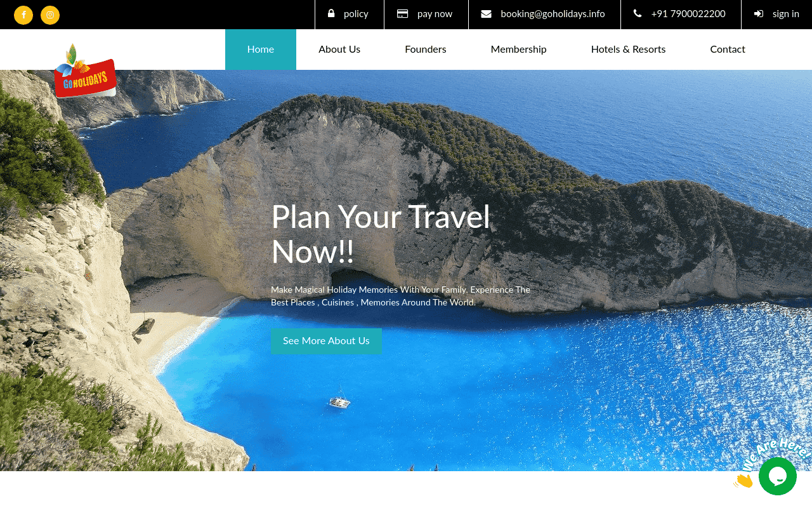The width and height of the screenshot is (812, 508).
Task: Open the Facebook social icon
Action: (x=23, y=15)
